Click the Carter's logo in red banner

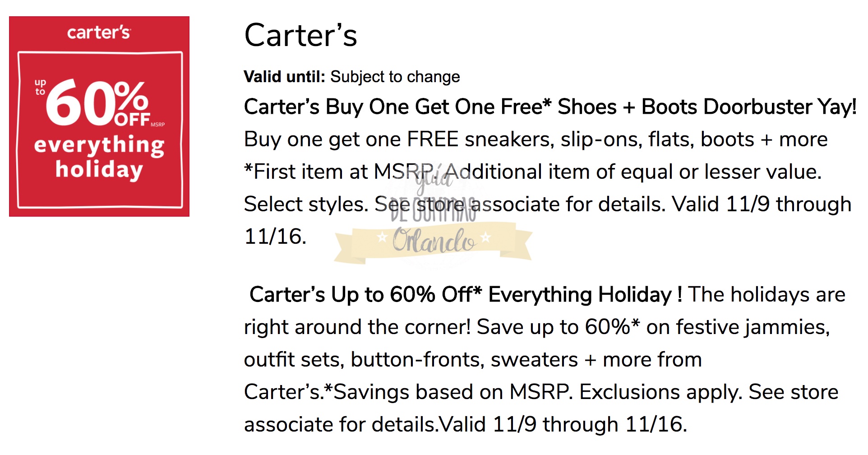99,32
